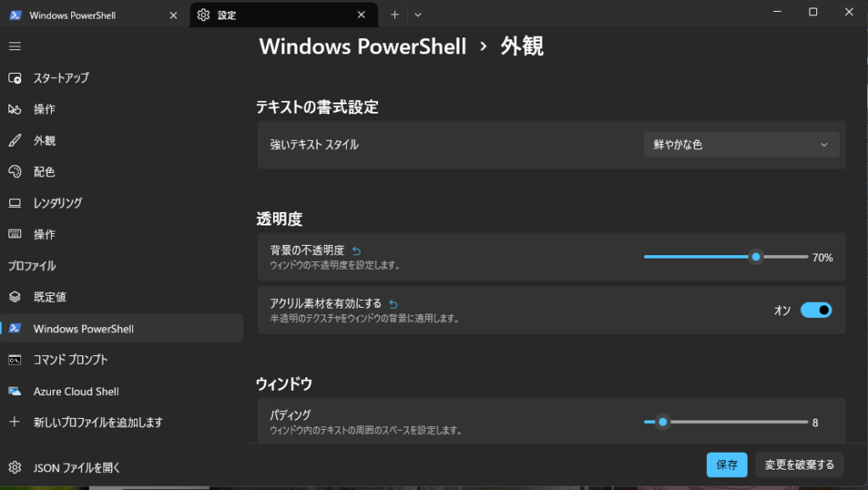The width and height of the screenshot is (868, 490).
Task: Click Windows PowerShell in the breadcrumb title
Action: pos(363,47)
